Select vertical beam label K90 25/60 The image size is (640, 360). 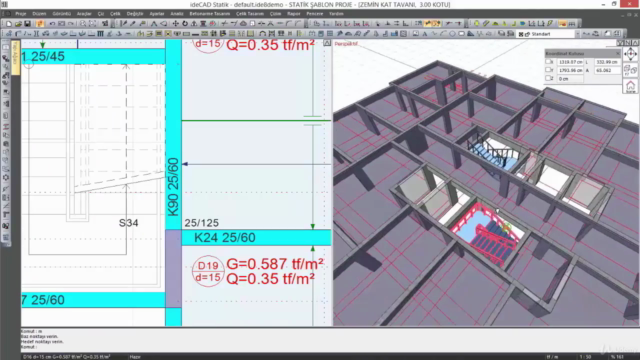[x=173, y=187]
